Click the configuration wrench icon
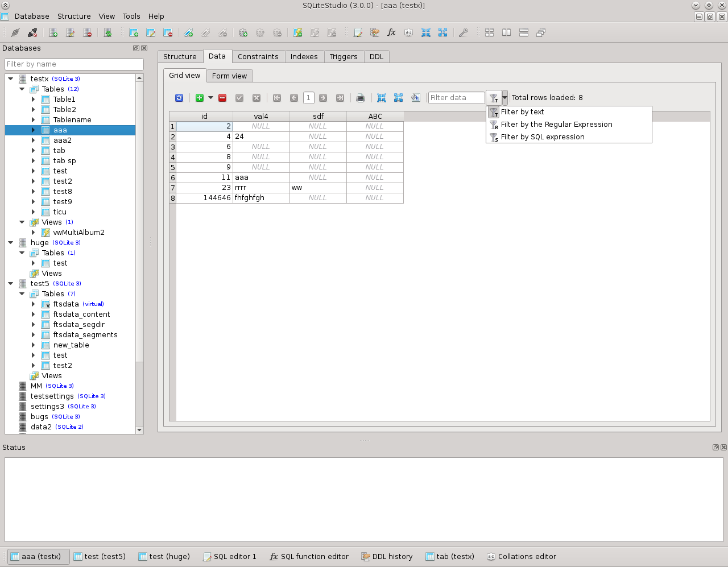728x567 pixels. point(464,32)
